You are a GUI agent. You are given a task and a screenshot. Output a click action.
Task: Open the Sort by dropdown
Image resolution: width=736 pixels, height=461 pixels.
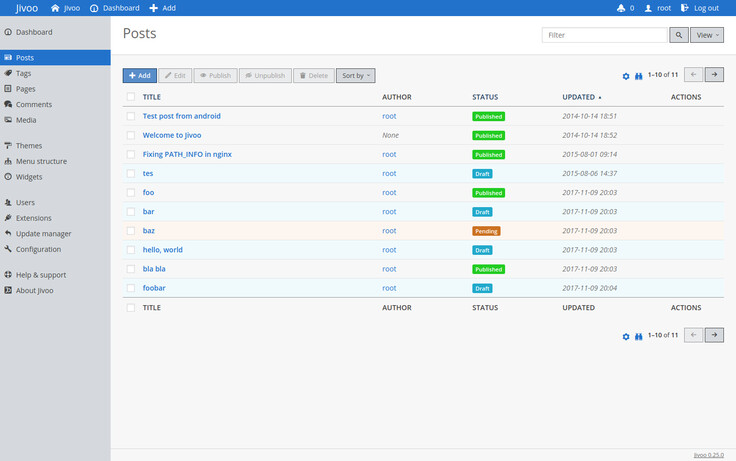coord(355,76)
